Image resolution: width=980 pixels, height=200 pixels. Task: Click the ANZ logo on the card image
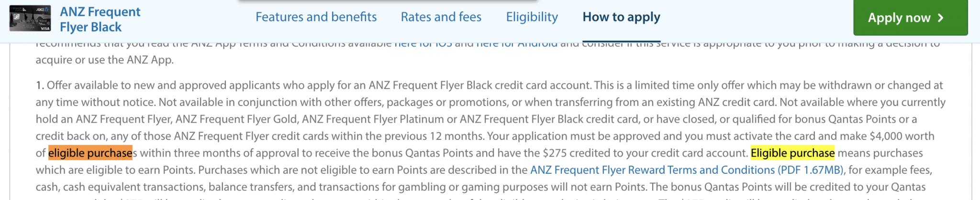pos(43,9)
